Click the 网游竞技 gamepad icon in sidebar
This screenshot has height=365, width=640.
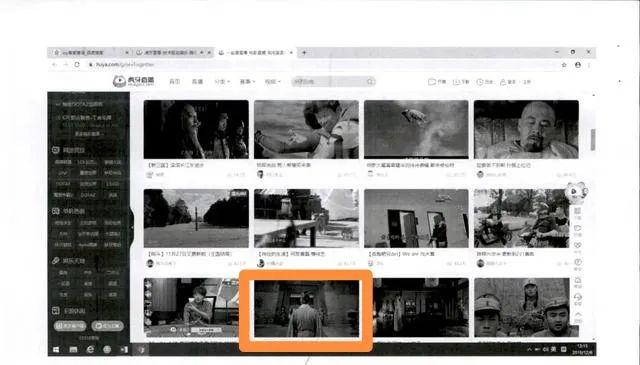pos(56,150)
